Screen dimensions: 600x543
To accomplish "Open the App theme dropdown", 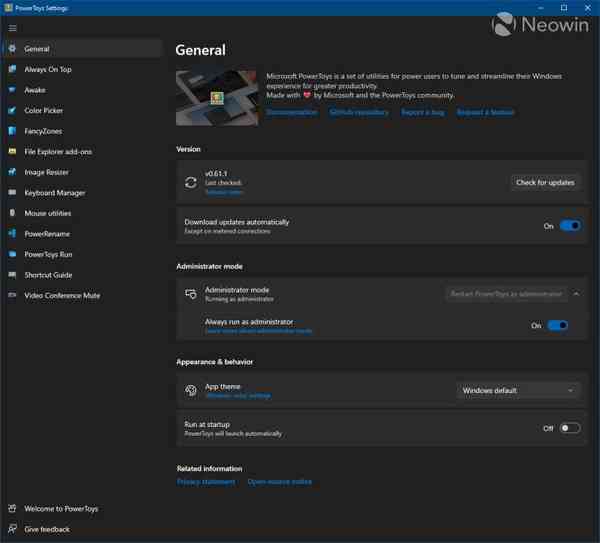I will pyautogui.click(x=518, y=391).
